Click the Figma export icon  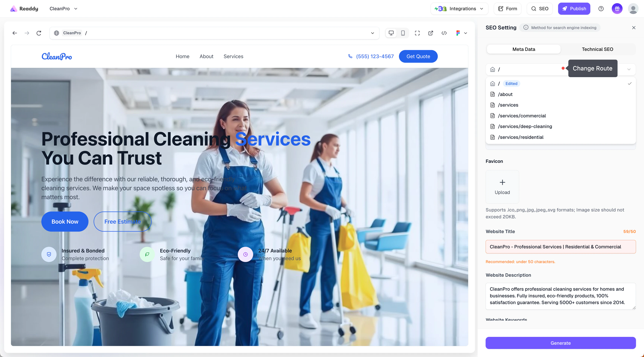458,33
